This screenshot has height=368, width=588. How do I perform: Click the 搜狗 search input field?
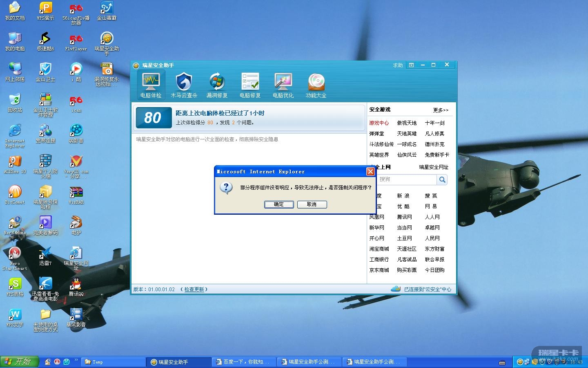click(406, 180)
